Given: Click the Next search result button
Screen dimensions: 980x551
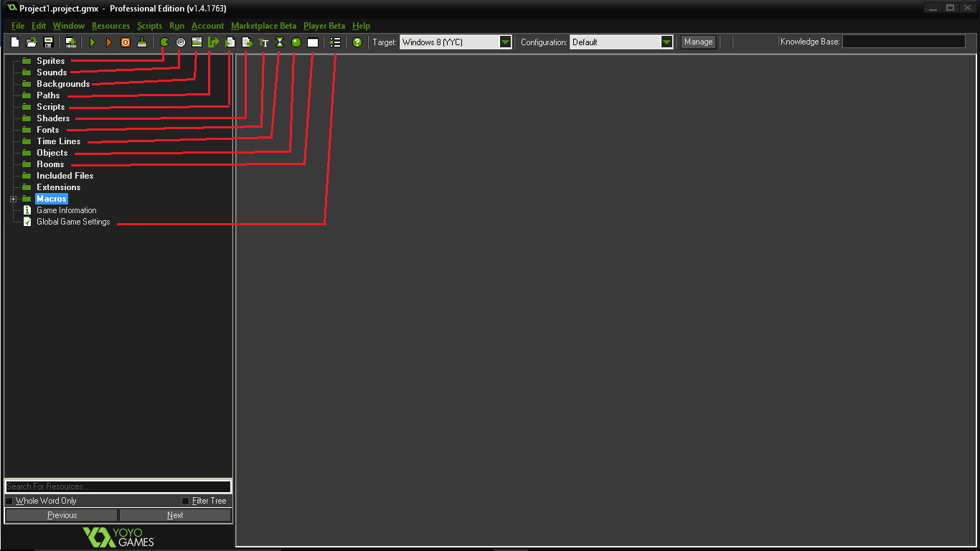Looking at the screenshot, I should (x=175, y=515).
